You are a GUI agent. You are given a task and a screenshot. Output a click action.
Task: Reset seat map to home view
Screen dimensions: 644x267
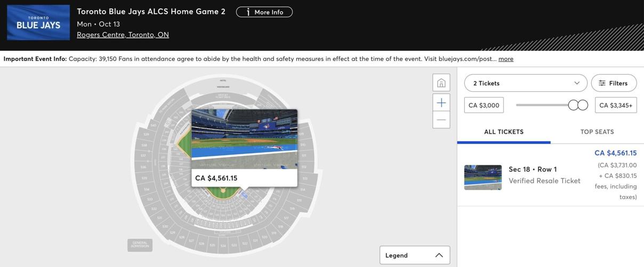coord(441,83)
